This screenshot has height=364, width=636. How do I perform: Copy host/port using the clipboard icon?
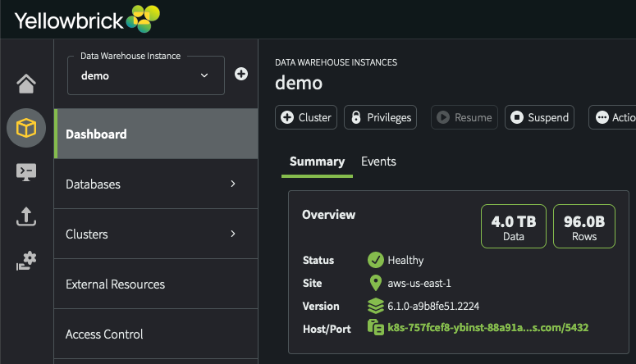click(376, 327)
